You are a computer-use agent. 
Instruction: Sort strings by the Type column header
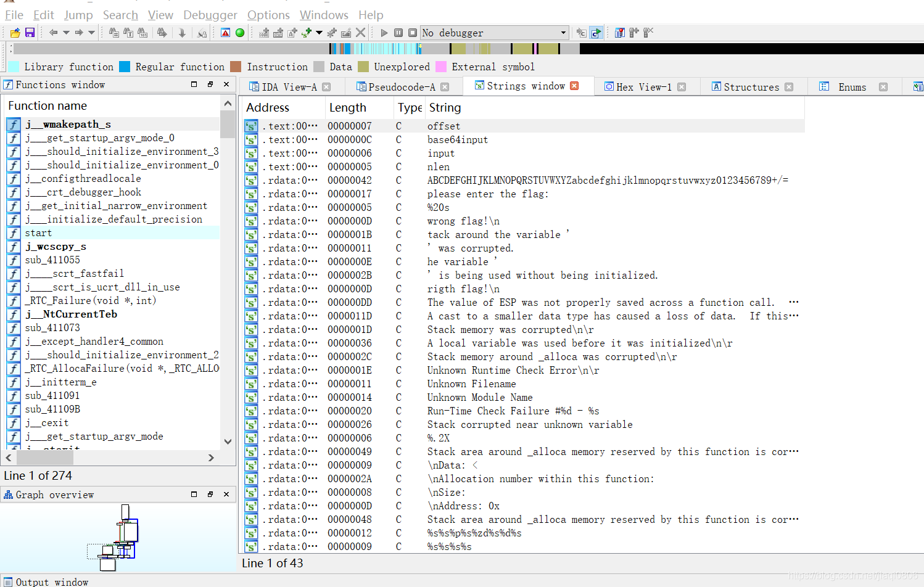[x=410, y=107]
